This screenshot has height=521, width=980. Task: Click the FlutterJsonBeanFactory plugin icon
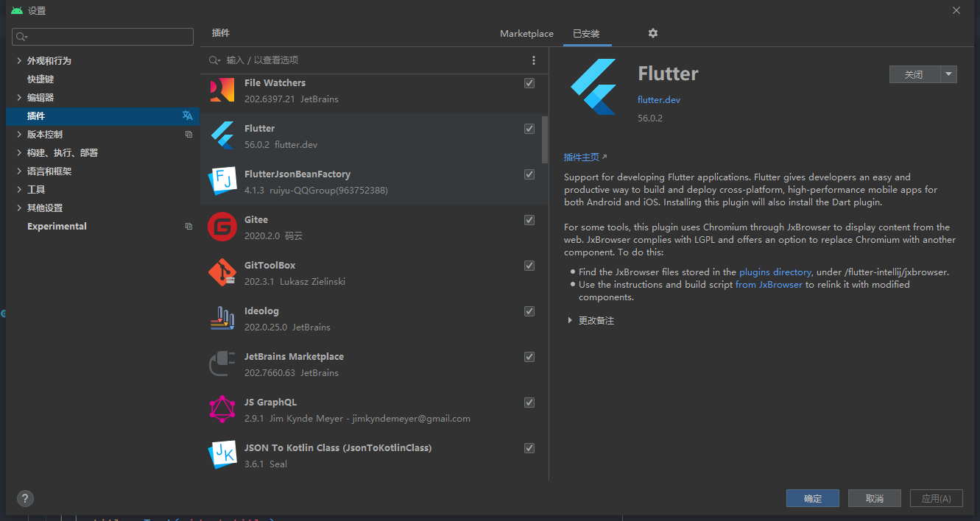pos(222,181)
